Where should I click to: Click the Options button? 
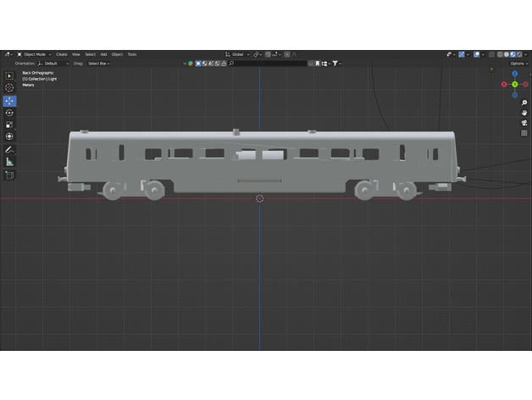tap(518, 64)
